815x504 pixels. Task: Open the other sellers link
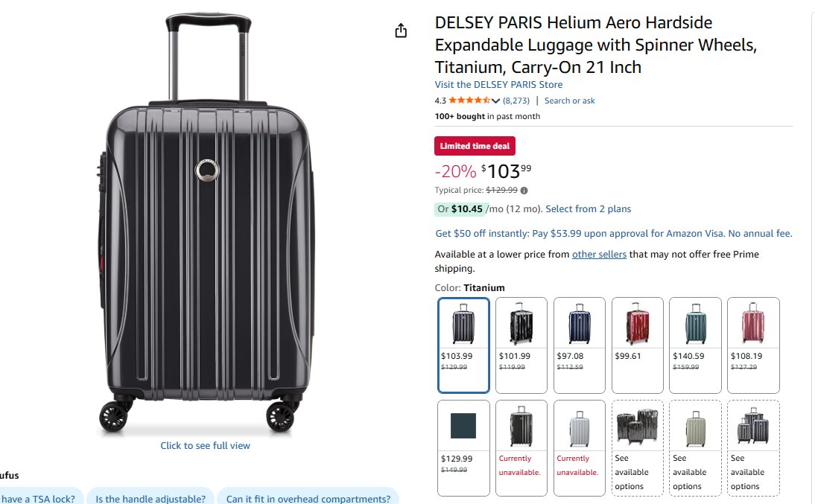click(599, 255)
